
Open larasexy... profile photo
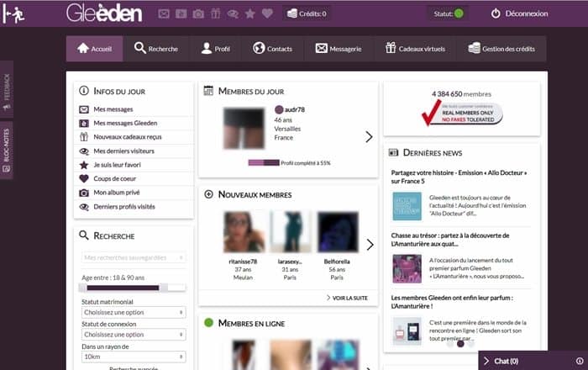pyautogui.click(x=291, y=231)
